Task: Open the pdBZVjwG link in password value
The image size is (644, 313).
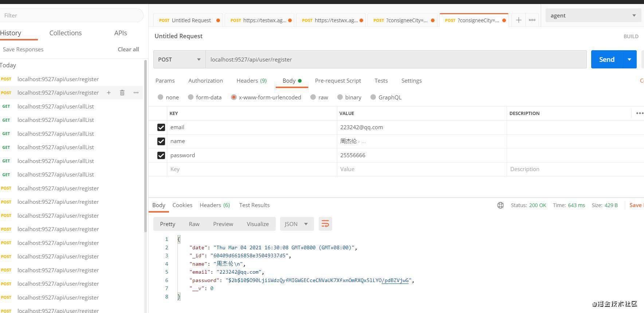Action: [x=395, y=280]
